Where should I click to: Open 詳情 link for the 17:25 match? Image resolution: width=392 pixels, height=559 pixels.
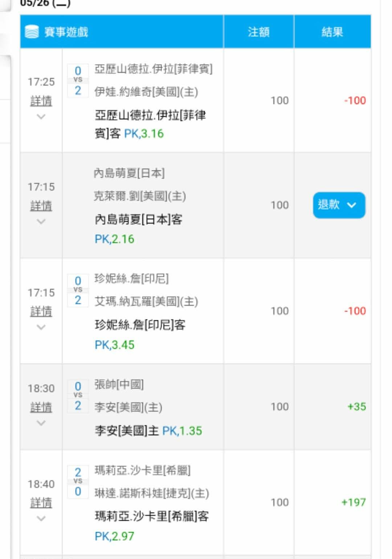(41, 101)
